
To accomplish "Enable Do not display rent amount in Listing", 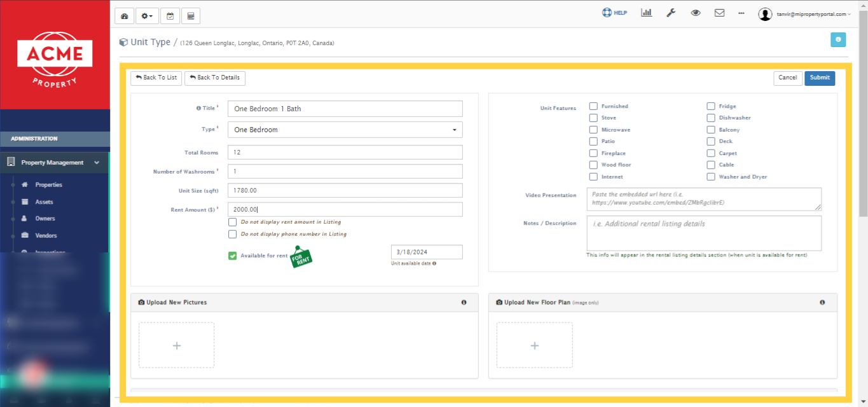I will [233, 221].
